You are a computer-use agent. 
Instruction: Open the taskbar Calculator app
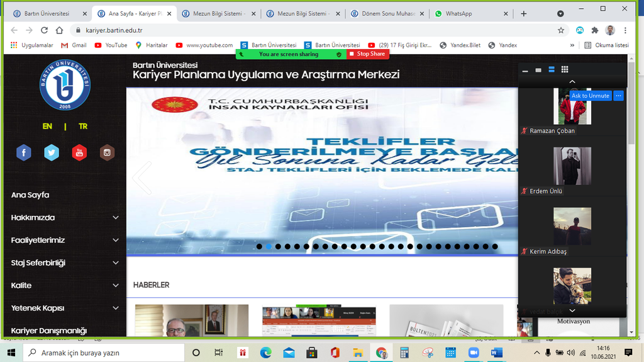click(404, 353)
